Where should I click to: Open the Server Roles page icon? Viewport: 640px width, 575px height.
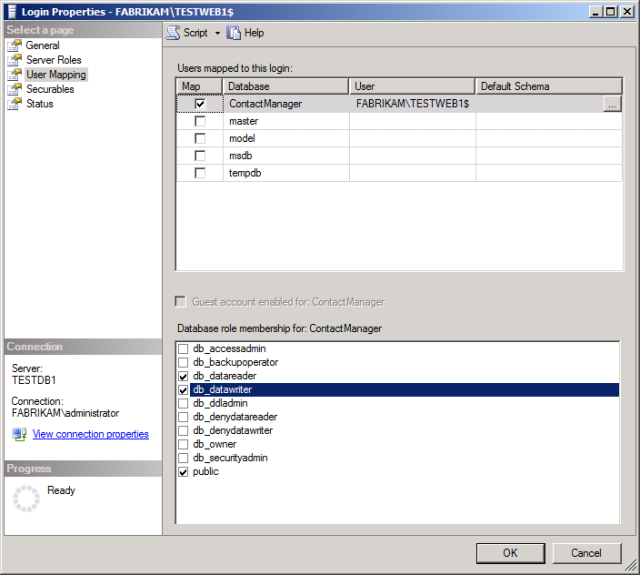(15, 60)
